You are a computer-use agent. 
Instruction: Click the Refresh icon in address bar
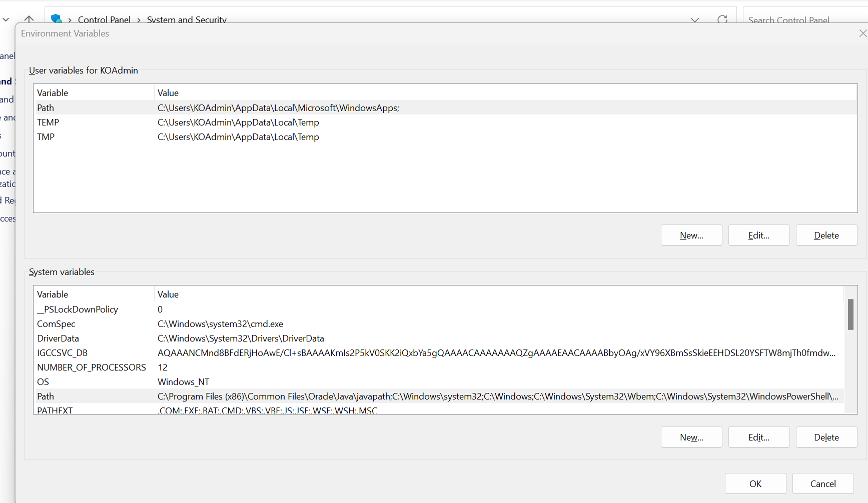pyautogui.click(x=722, y=19)
